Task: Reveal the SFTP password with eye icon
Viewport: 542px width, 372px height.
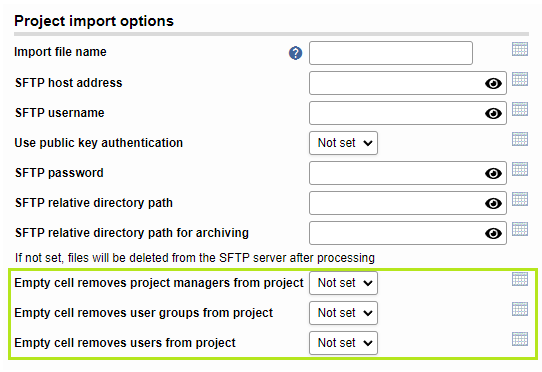Action: (x=493, y=173)
